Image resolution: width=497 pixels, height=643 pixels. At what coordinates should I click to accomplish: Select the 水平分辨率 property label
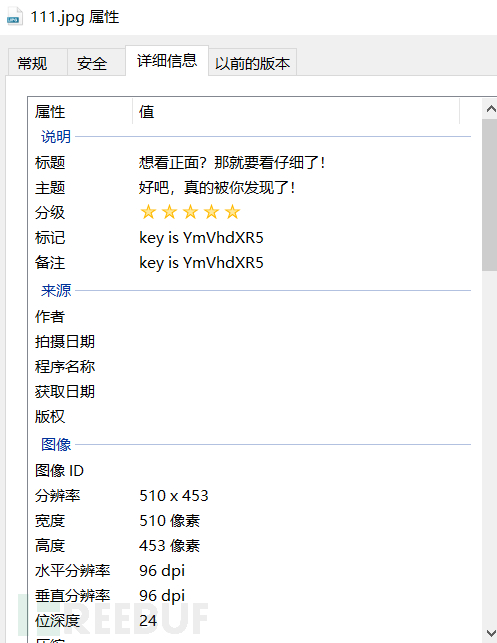point(73,571)
